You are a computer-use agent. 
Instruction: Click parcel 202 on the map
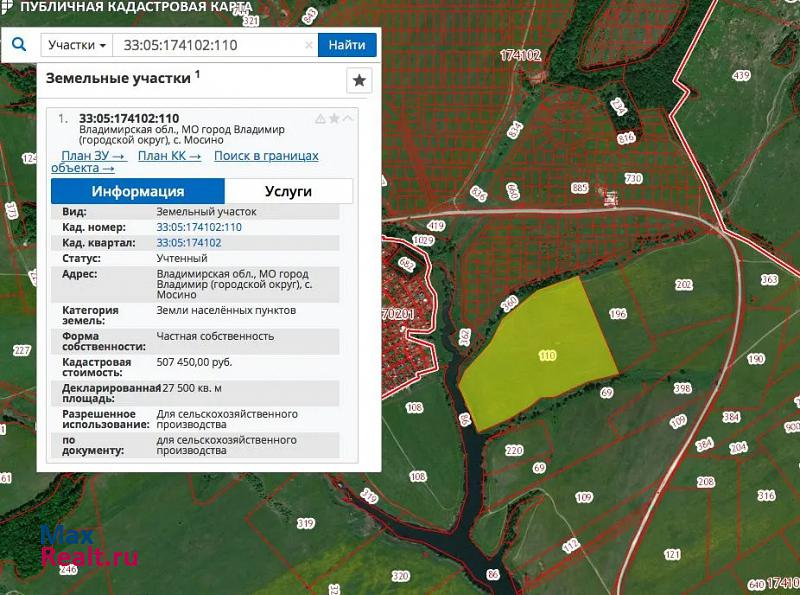(683, 285)
